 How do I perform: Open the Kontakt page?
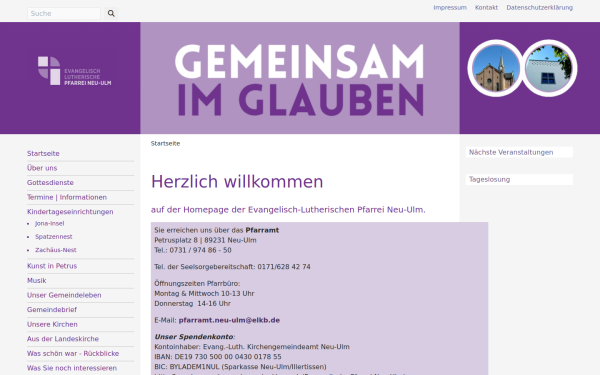(x=486, y=8)
